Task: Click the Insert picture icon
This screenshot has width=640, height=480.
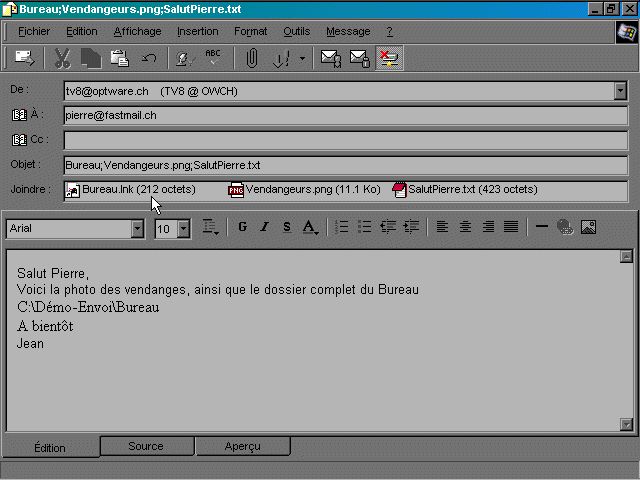Action: pyautogui.click(x=588, y=227)
